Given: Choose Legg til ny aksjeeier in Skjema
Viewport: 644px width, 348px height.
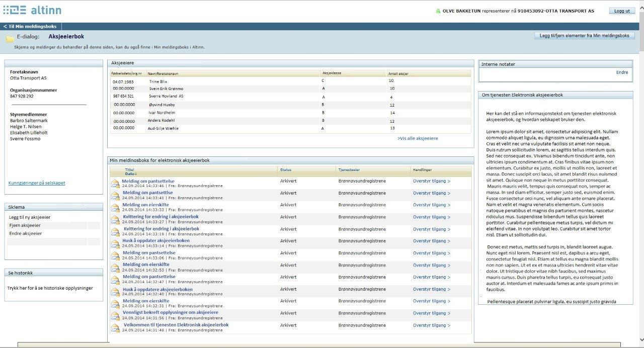Looking at the screenshot, I should coord(30,217).
